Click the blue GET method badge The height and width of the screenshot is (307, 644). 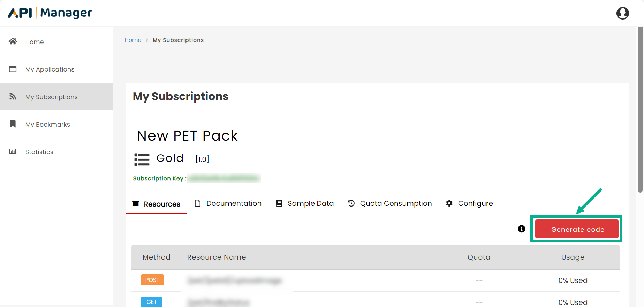pyautogui.click(x=152, y=302)
